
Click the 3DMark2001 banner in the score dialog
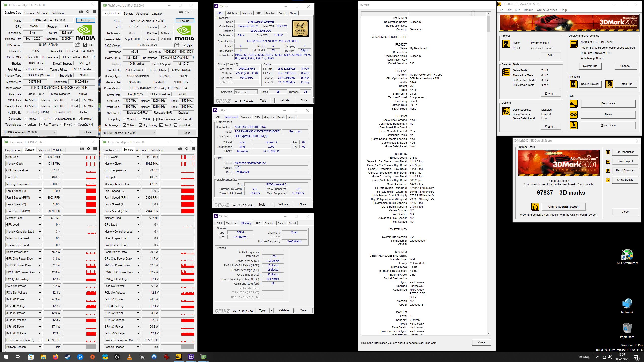559,163
